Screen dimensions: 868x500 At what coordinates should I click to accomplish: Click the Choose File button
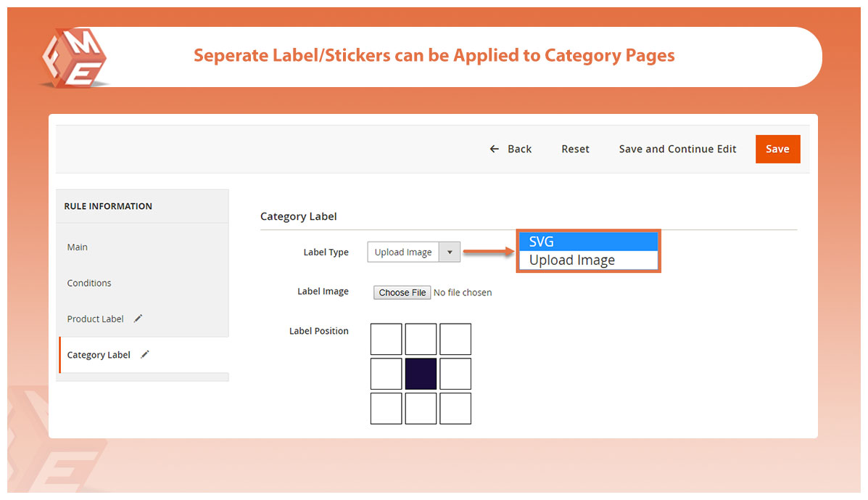402,292
